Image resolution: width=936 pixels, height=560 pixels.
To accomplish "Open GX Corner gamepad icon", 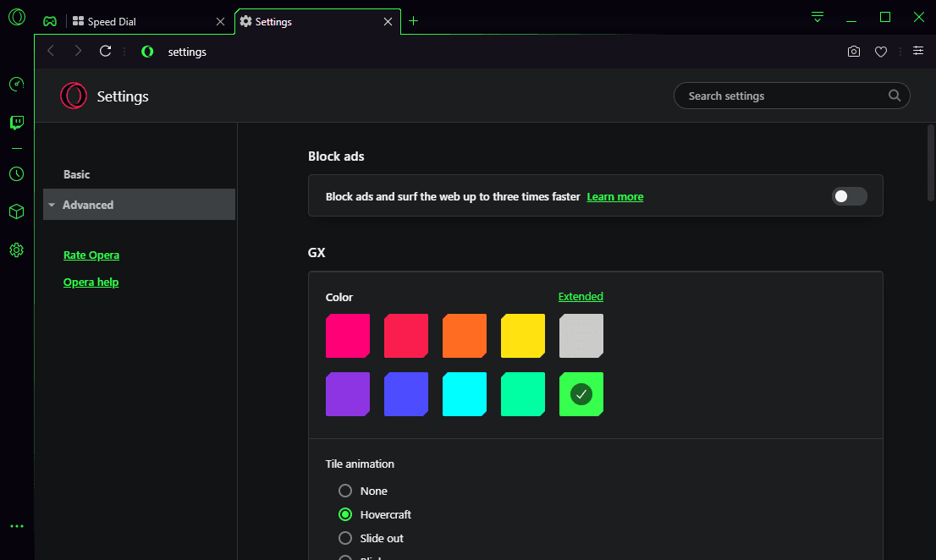I will coord(50,21).
